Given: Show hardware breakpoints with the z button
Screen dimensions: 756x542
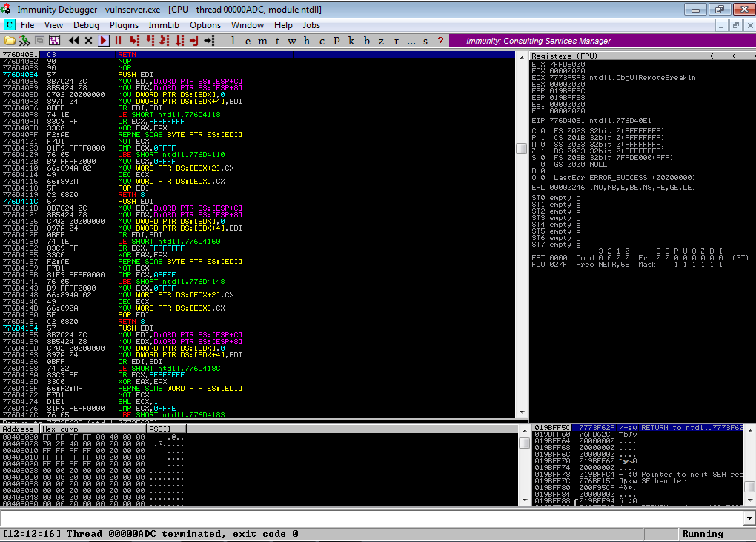Looking at the screenshot, I should click(381, 41).
